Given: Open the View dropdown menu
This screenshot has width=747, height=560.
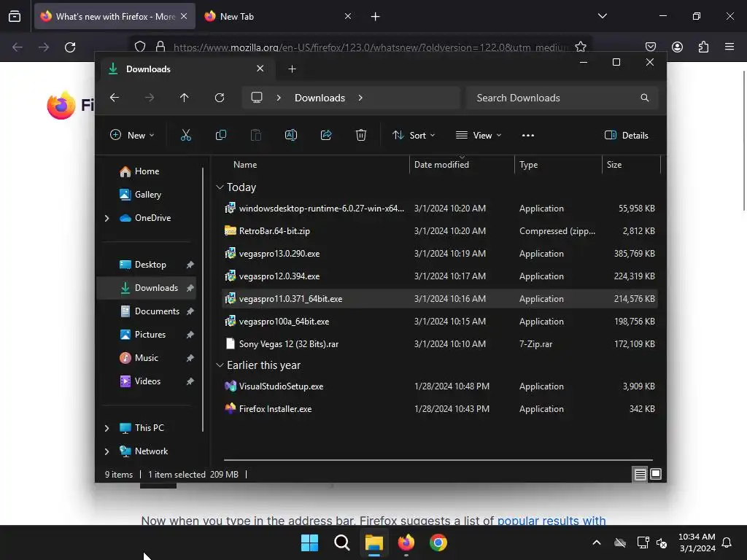Looking at the screenshot, I should point(479,135).
